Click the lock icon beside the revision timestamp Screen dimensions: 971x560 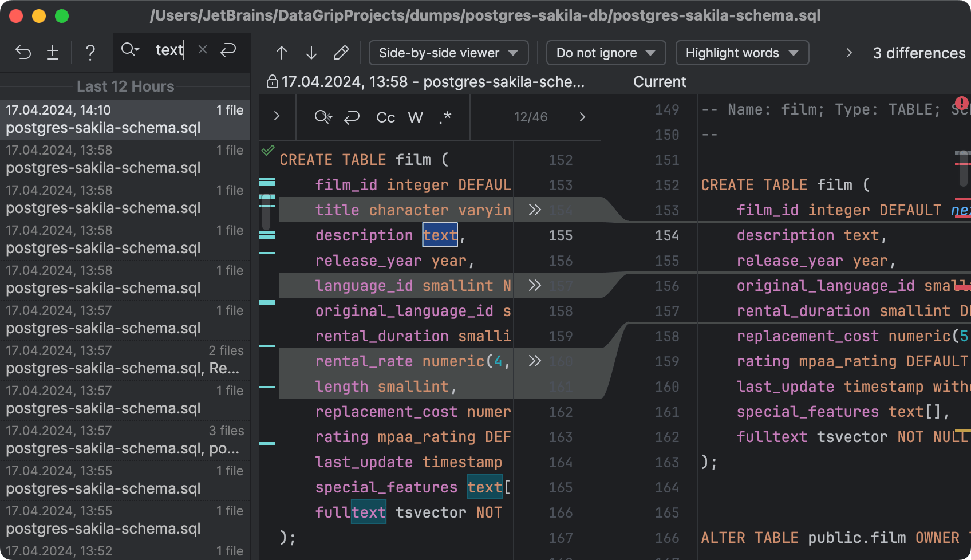271,81
